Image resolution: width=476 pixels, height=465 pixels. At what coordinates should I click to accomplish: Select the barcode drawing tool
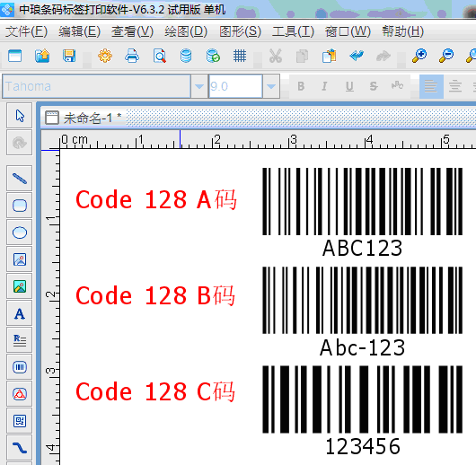[x=20, y=367]
